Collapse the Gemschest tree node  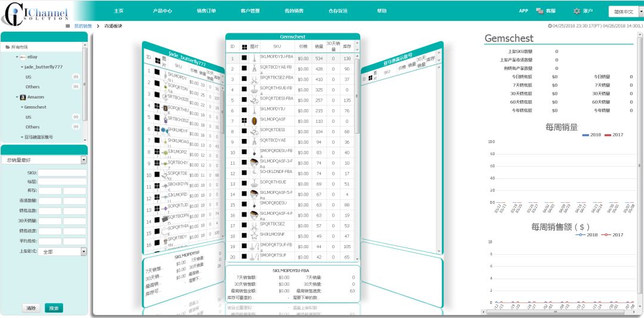pyautogui.click(x=22, y=107)
